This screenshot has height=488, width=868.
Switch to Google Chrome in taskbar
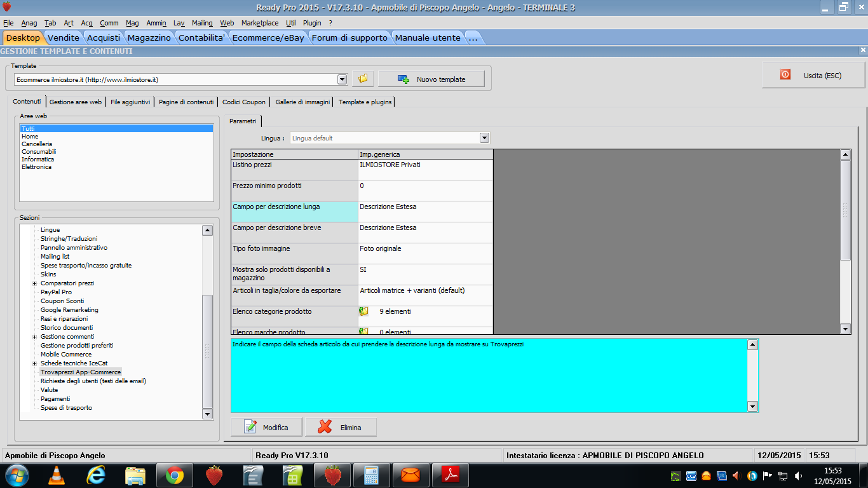[x=175, y=475]
